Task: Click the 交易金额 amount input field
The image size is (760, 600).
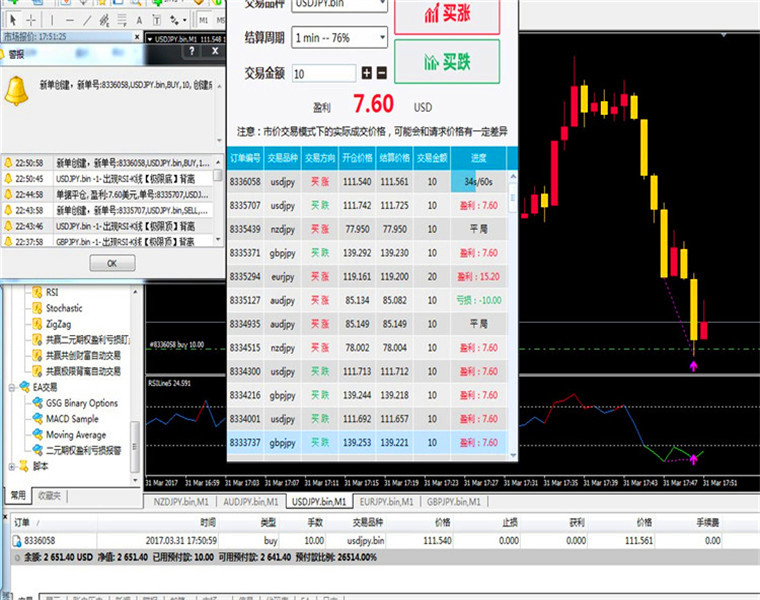Action: click(324, 74)
